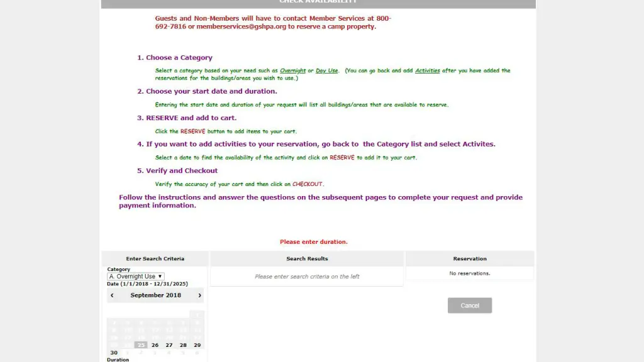Screen dimensions: 644x362
Task: Go to the previous calendar month
Action: tap(112, 295)
